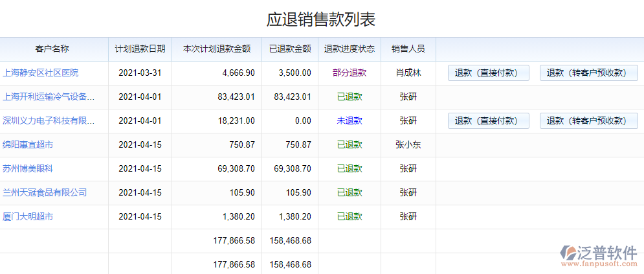Click the 已退款金额 column header
The width and height of the screenshot is (644, 274).
(x=290, y=49)
